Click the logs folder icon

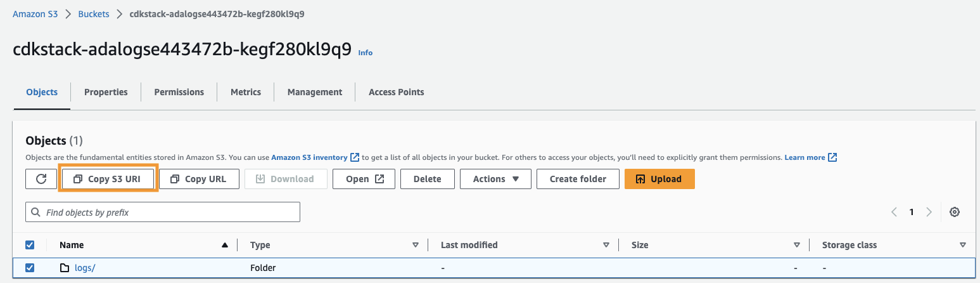65,268
